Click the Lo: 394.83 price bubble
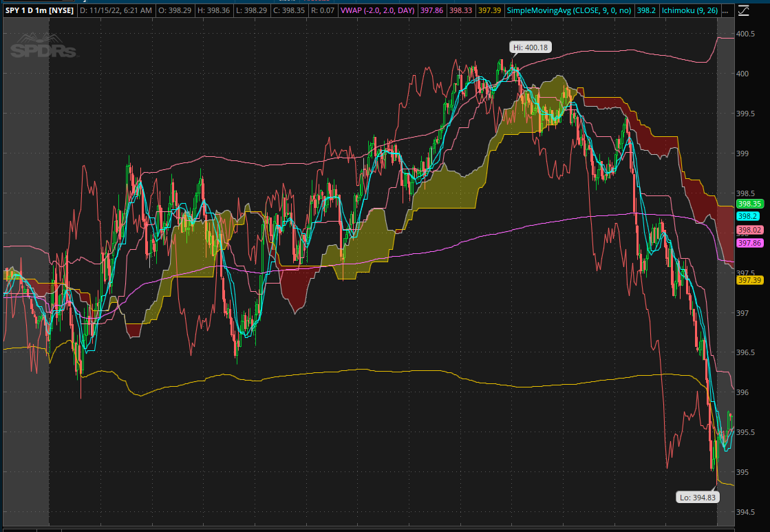The height and width of the screenshot is (532, 770). click(x=698, y=497)
